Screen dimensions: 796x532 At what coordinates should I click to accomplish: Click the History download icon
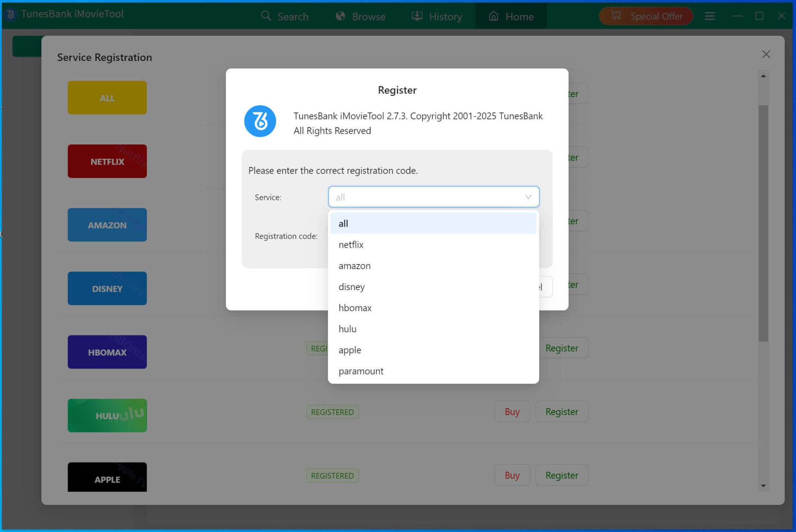coord(416,16)
